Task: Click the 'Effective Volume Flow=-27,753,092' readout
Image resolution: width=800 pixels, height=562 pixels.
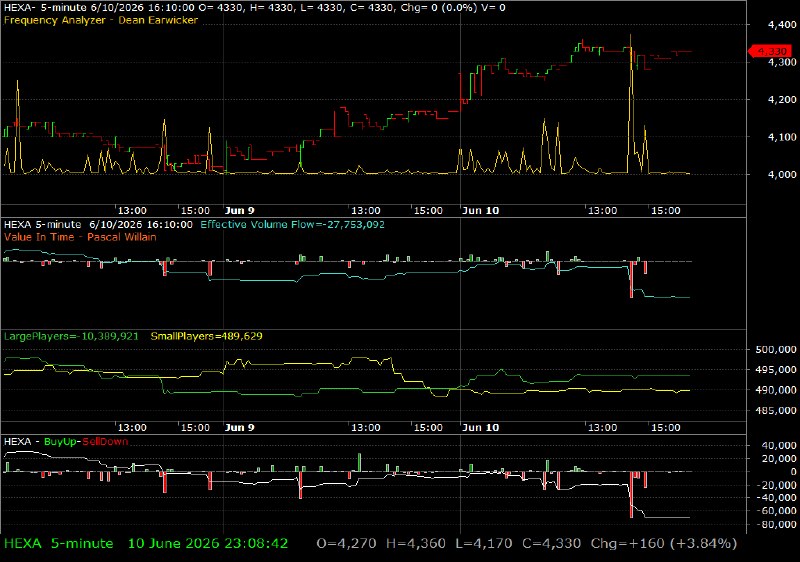Action: [x=292, y=224]
